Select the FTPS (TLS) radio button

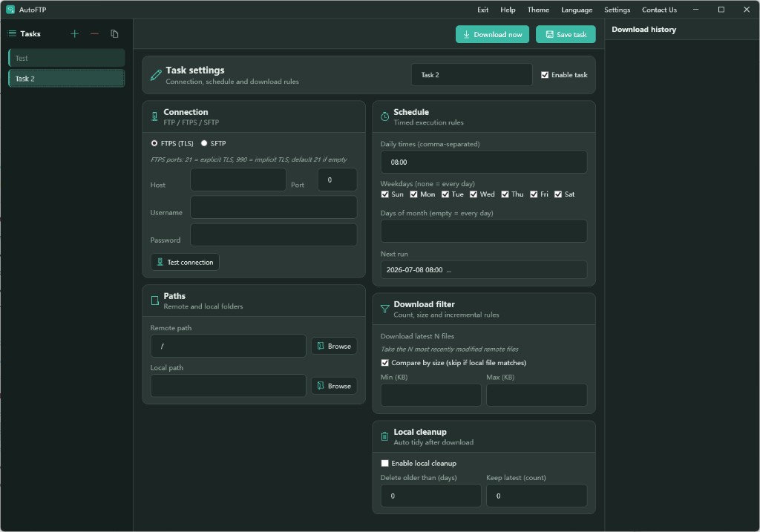tap(154, 143)
